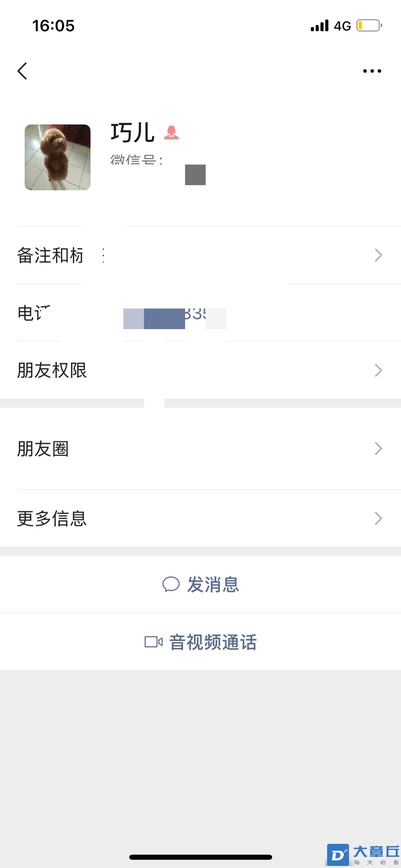The image size is (401, 868).
Task: Tap the home indicator bar at bottom
Action: click(x=200, y=857)
